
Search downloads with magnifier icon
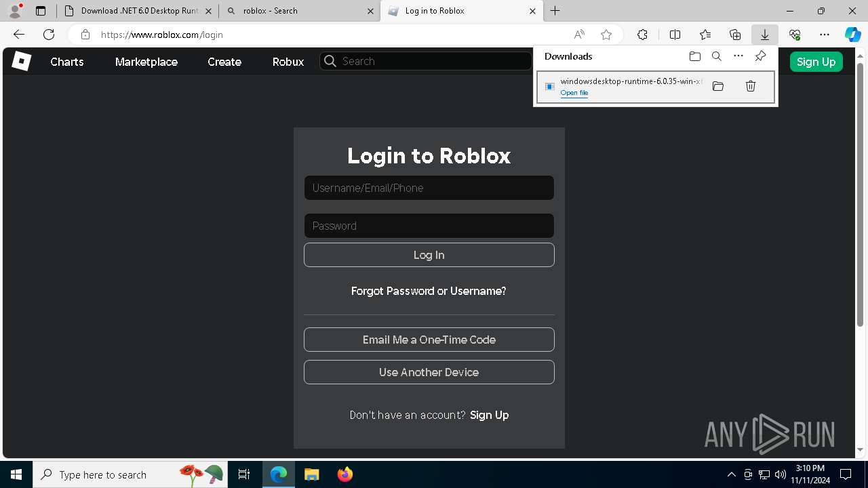[717, 56]
